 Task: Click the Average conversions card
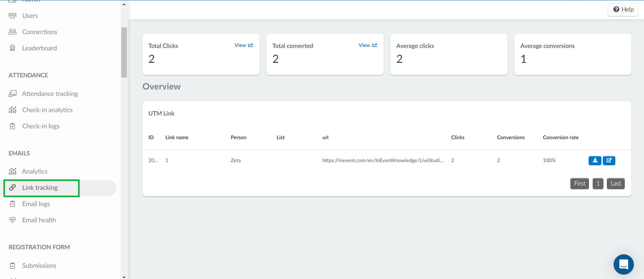pyautogui.click(x=573, y=54)
